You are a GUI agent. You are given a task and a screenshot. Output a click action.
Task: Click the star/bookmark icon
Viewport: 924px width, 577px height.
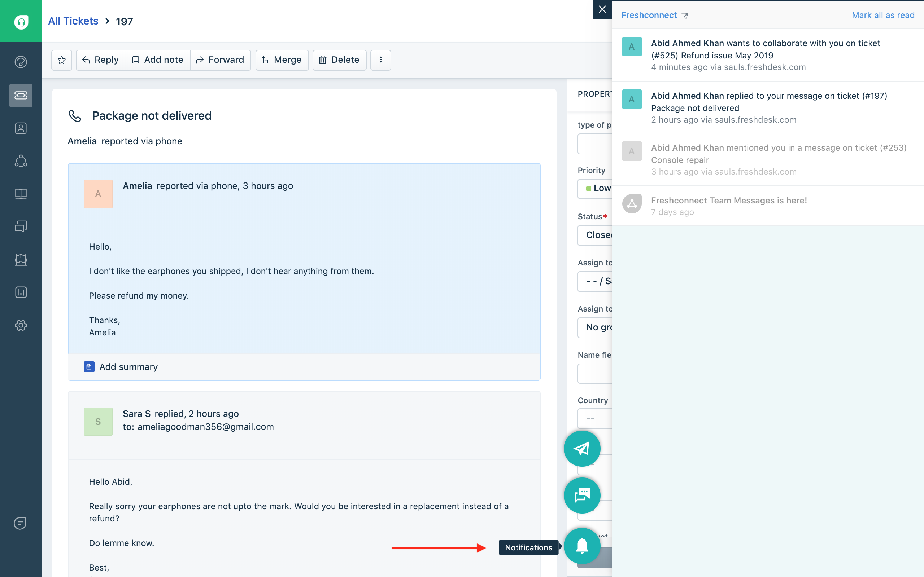[61, 60]
